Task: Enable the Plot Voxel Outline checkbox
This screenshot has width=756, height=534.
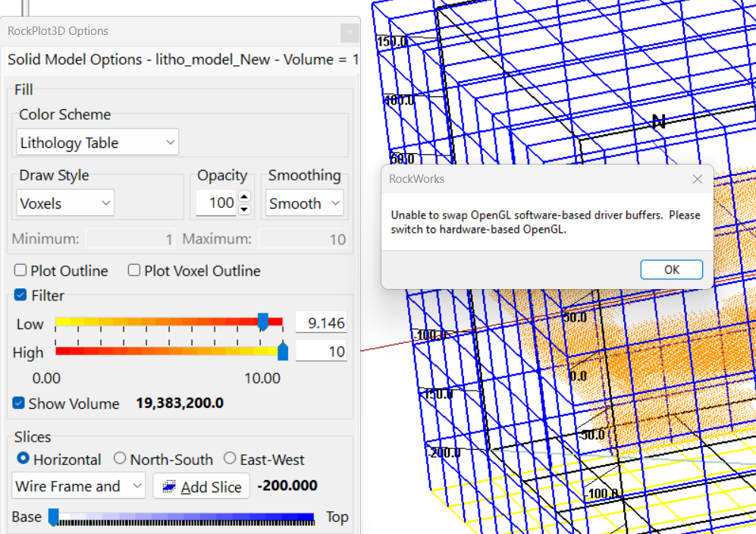Action: click(x=134, y=271)
